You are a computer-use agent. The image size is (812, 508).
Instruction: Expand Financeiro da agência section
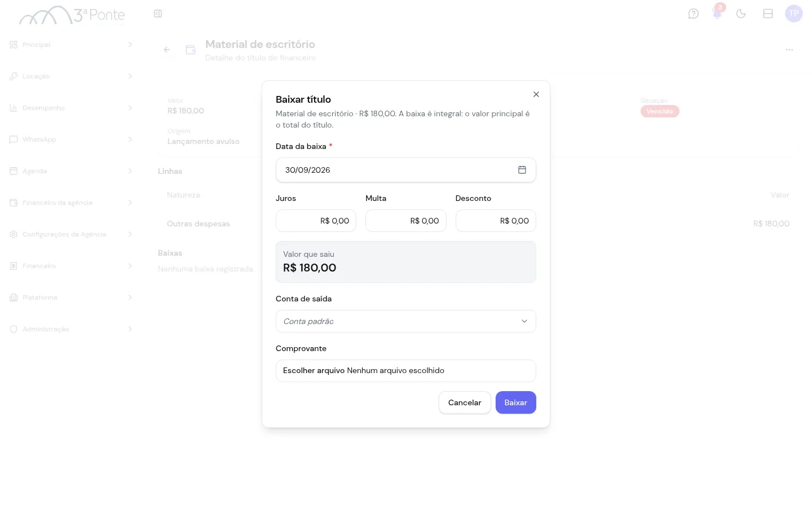(71, 203)
